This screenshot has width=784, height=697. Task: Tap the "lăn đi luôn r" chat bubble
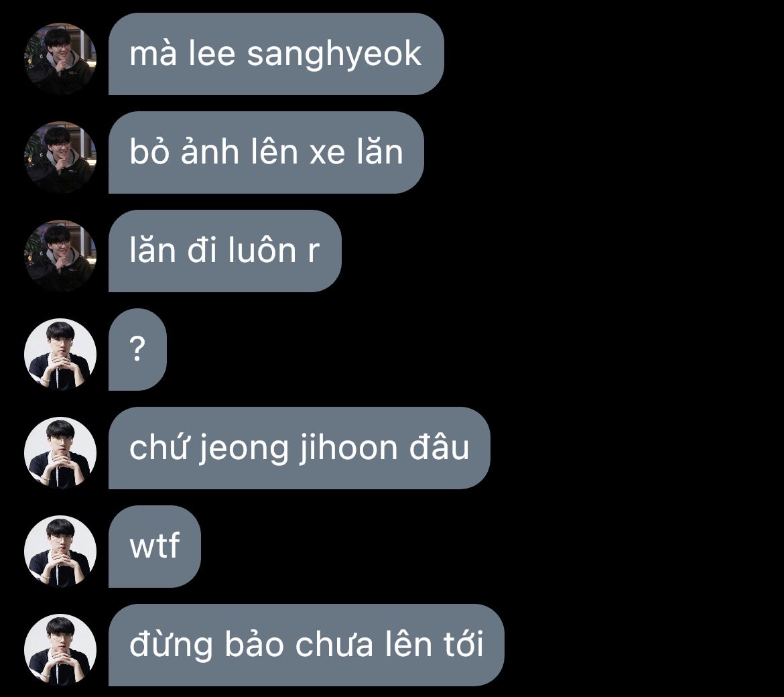click(225, 251)
